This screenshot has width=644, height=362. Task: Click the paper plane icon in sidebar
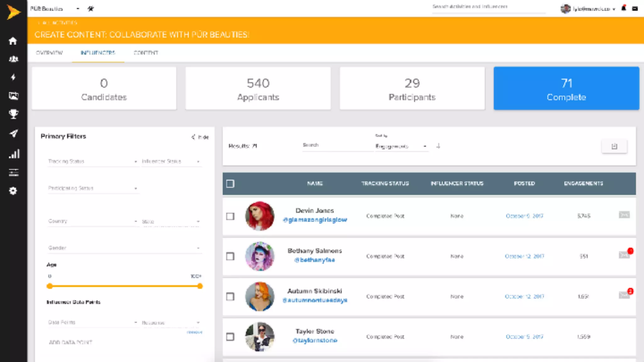click(x=13, y=134)
